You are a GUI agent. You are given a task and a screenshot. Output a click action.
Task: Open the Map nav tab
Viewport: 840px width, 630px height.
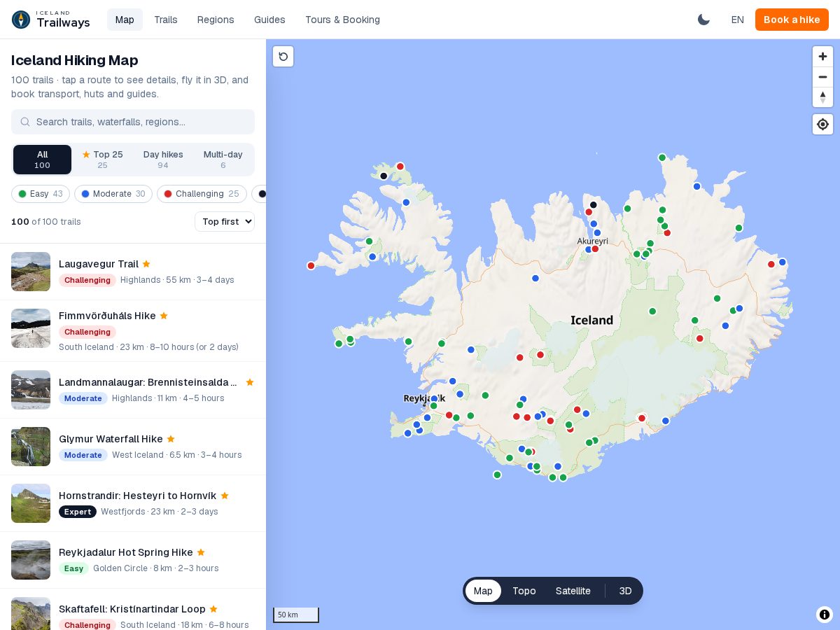pos(125,20)
